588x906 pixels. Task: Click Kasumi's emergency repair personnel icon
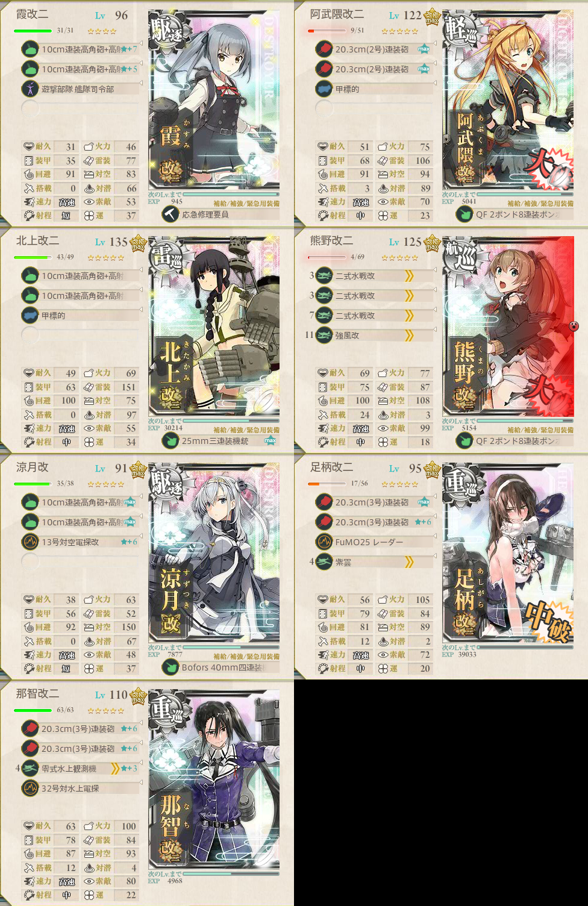tap(170, 214)
